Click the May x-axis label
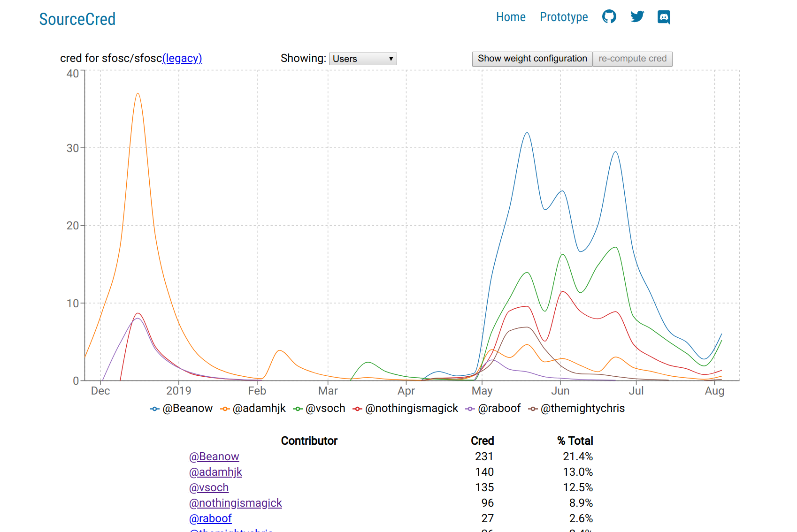 [x=482, y=391]
